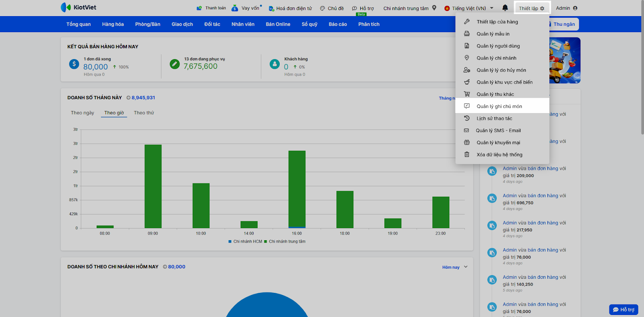Select Quản lý ghi chú món menu item
Viewport: 644px width, 317px height.
click(x=499, y=106)
